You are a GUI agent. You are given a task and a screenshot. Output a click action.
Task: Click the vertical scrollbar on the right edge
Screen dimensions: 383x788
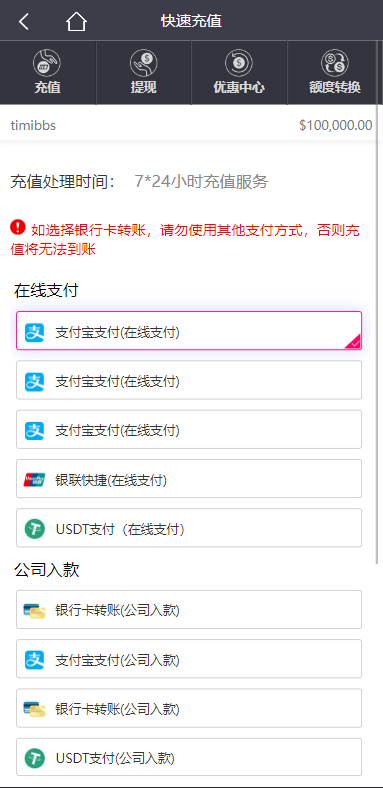pyautogui.click(x=377, y=302)
